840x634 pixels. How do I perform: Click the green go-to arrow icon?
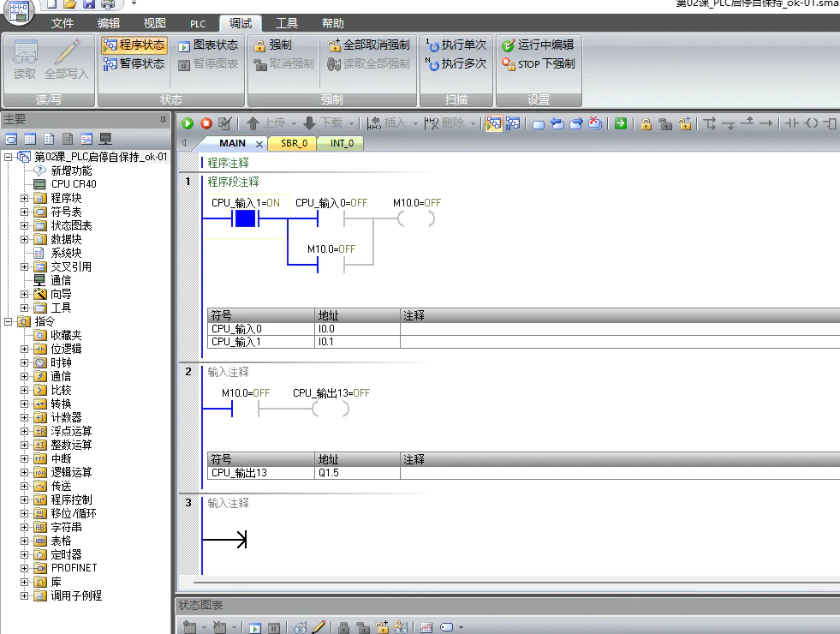[620, 123]
